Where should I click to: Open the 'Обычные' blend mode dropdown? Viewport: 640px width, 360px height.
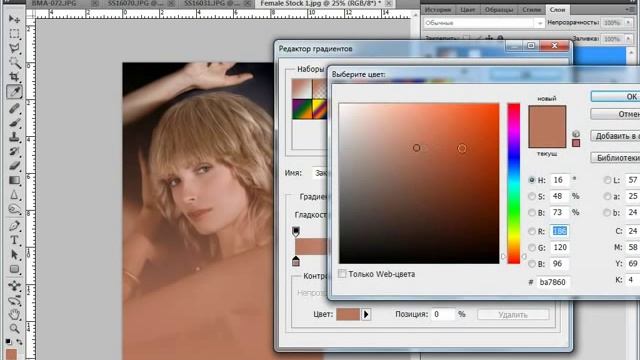(484, 23)
